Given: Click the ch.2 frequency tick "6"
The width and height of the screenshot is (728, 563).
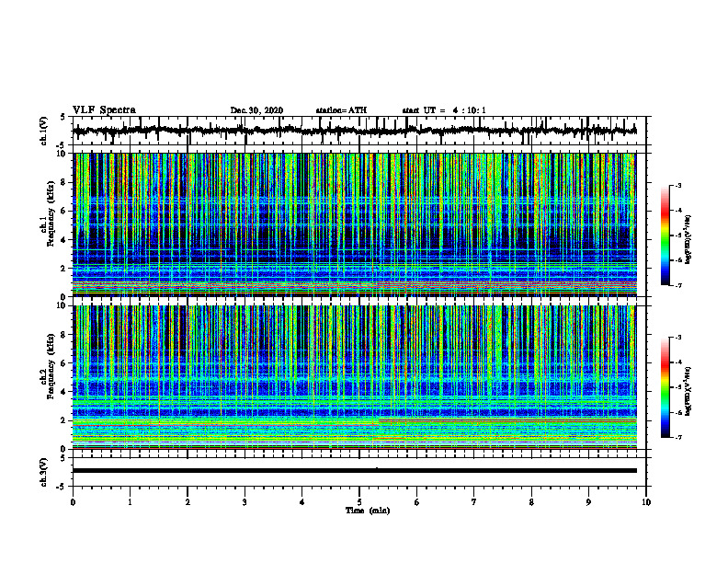Looking at the screenshot, I should click(x=63, y=363).
